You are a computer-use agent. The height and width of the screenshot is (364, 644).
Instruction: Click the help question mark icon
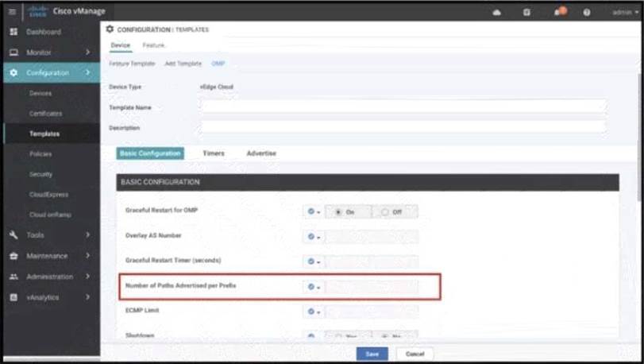(x=587, y=12)
